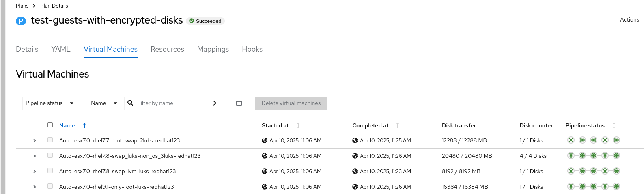Sort by Name column arrow
644x194 pixels.
pyautogui.click(x=84, y=126)
